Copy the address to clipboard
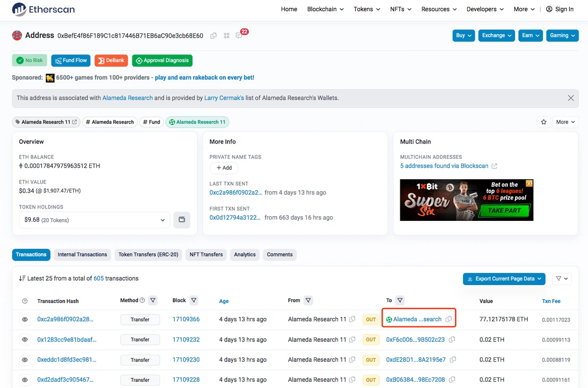Screen dimensions: 588x388 coord(214,36)
